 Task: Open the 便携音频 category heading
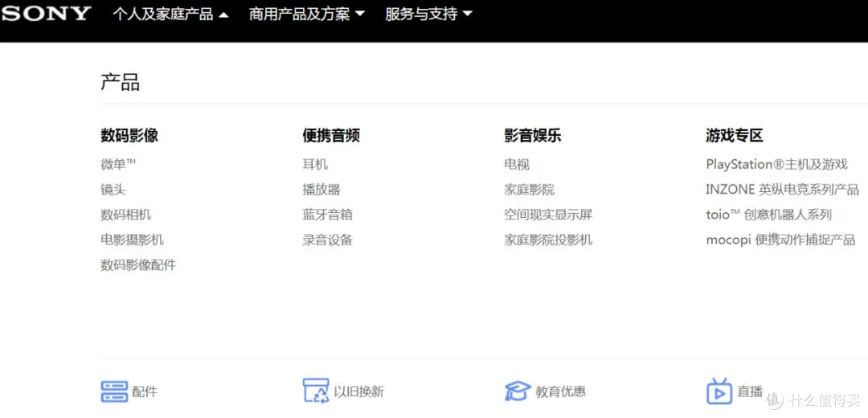(331, 136)
